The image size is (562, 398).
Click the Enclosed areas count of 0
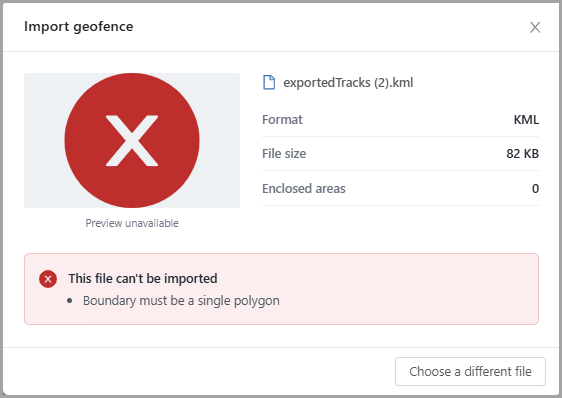point(535,189)
